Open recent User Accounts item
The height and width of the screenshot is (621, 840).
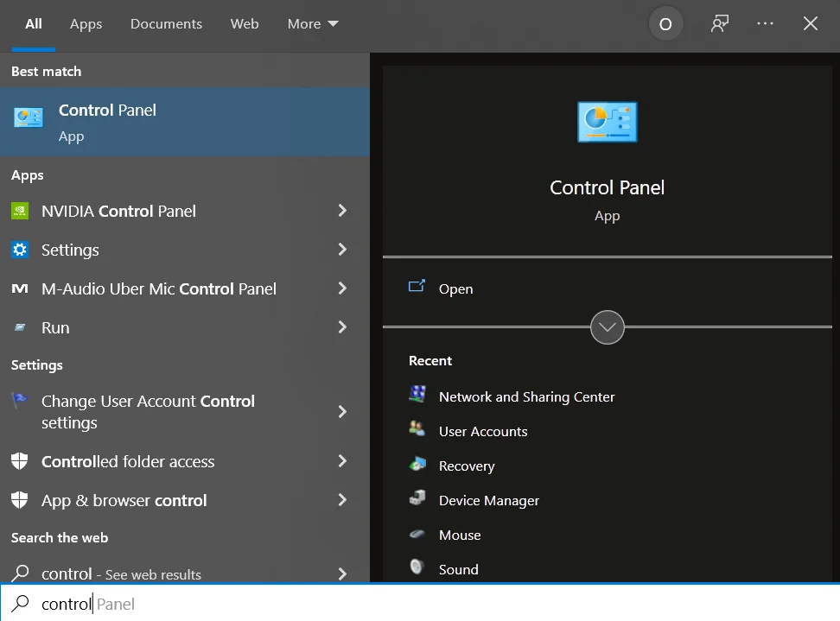[x=483, y=432]
